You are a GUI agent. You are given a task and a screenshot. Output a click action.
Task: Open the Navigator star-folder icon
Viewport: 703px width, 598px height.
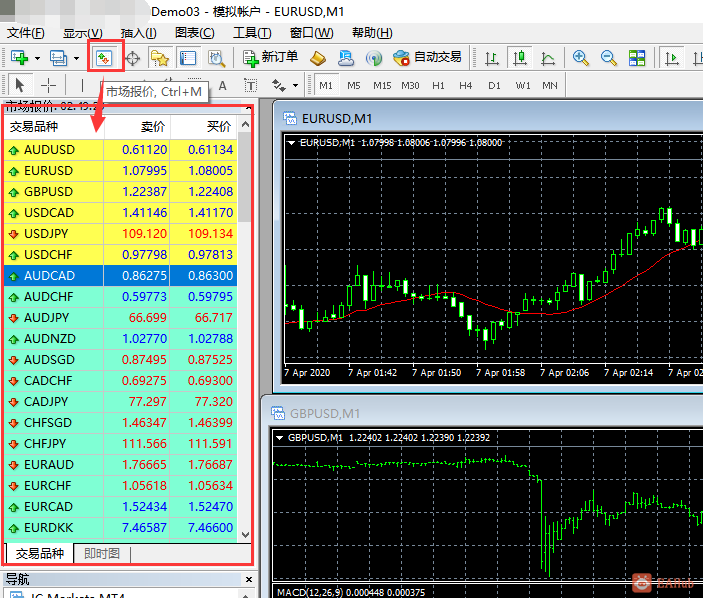[x=159, y=58]
